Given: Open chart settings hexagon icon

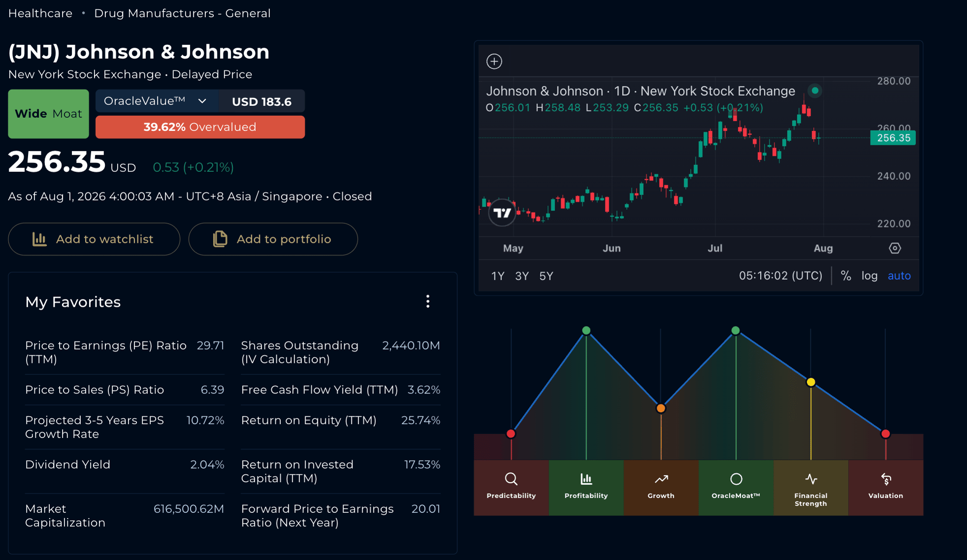Looking at the screenshot, I should point(895,248).
